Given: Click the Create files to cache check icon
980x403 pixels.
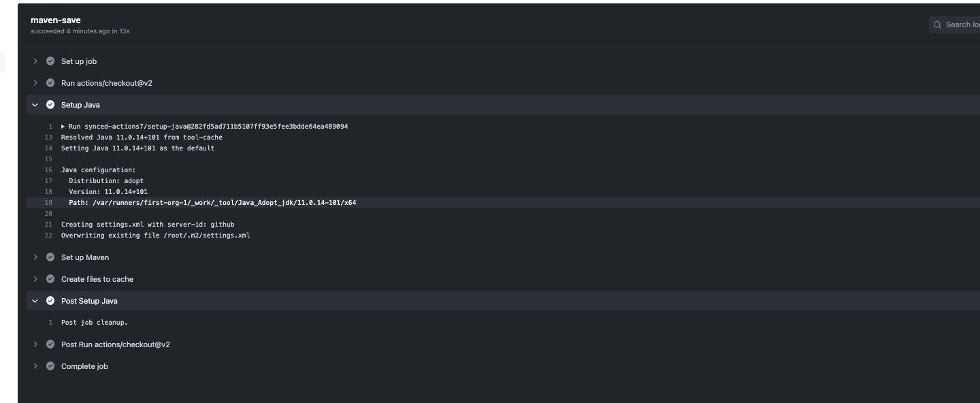Looking at the screenshot, I should (50, 279).
